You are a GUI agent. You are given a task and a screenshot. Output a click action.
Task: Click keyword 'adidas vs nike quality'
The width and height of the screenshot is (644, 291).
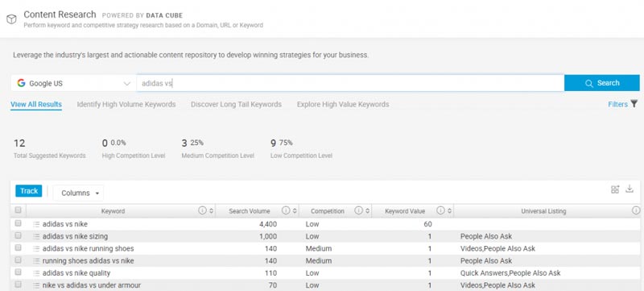point(76,273)
